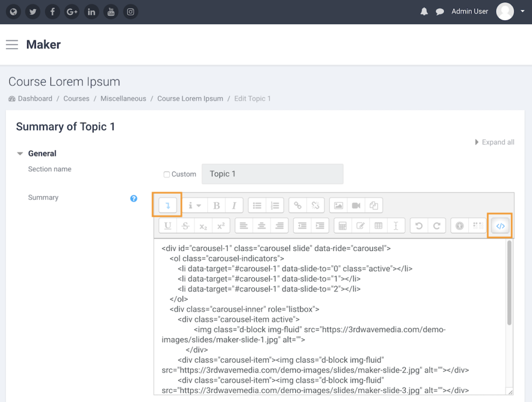This screenshot has width=532, height=402.
Task: Insert an image into the summary
Action: 338,205
